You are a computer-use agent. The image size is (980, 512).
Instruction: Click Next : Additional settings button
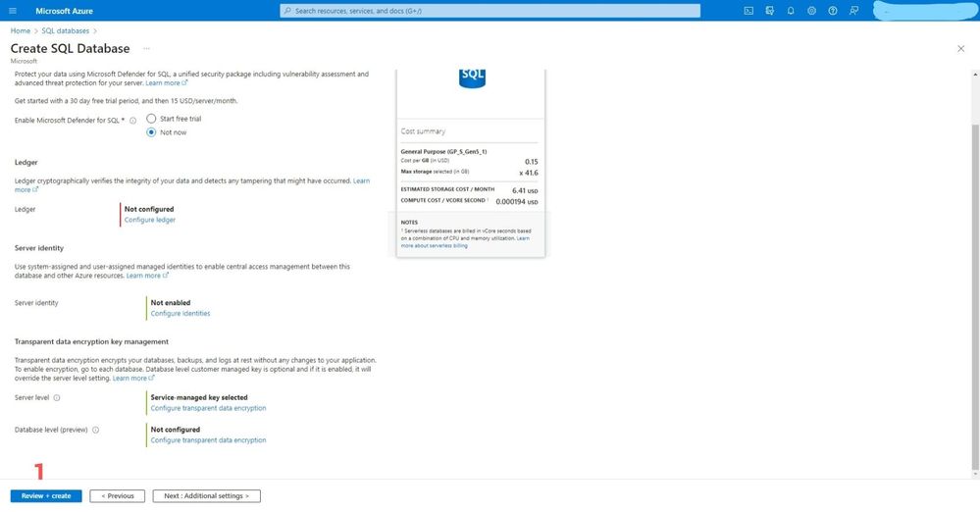click(x=206, y=495)
